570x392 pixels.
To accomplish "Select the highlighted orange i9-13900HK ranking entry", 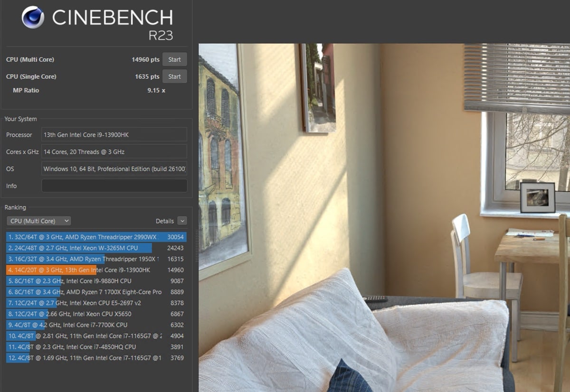I will click(95, 270).
